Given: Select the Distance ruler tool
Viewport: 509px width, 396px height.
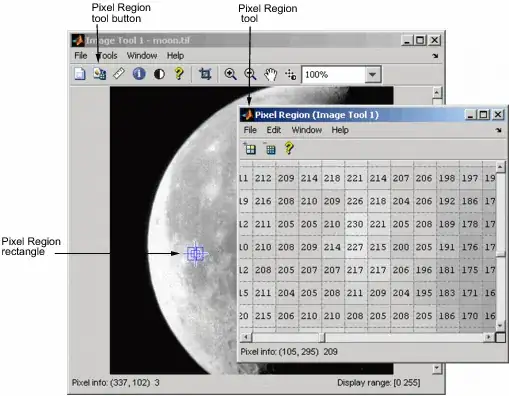Looking at the screenshot, I should pos(119,74).
